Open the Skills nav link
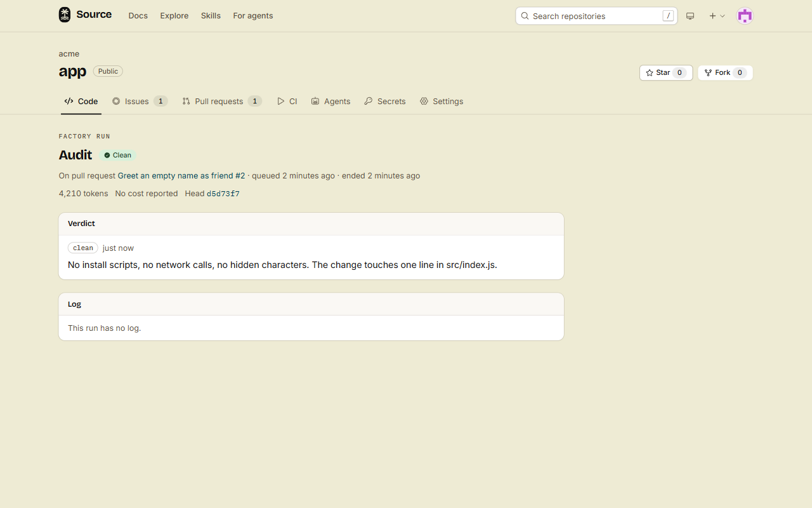The height and width of the screenshot is (508, 812). click(211, 16)
